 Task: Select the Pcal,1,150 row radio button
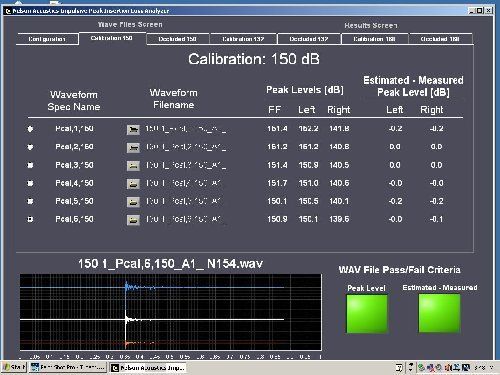30,129
